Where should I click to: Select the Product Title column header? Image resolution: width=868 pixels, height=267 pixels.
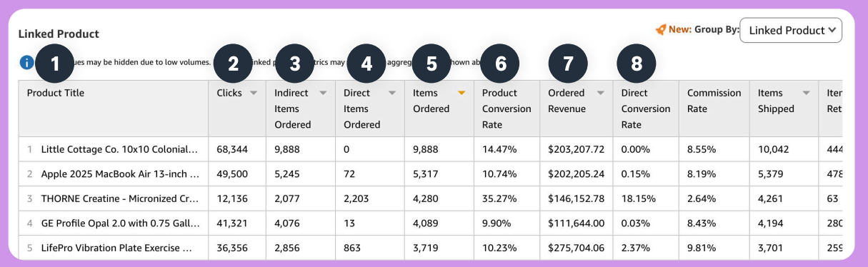[114, 108]
